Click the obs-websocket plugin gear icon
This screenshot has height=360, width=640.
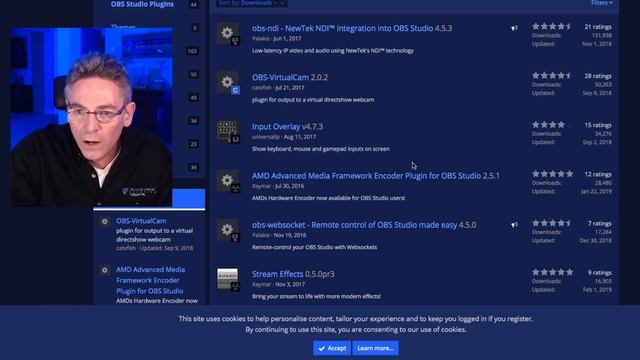pos(227,230)
